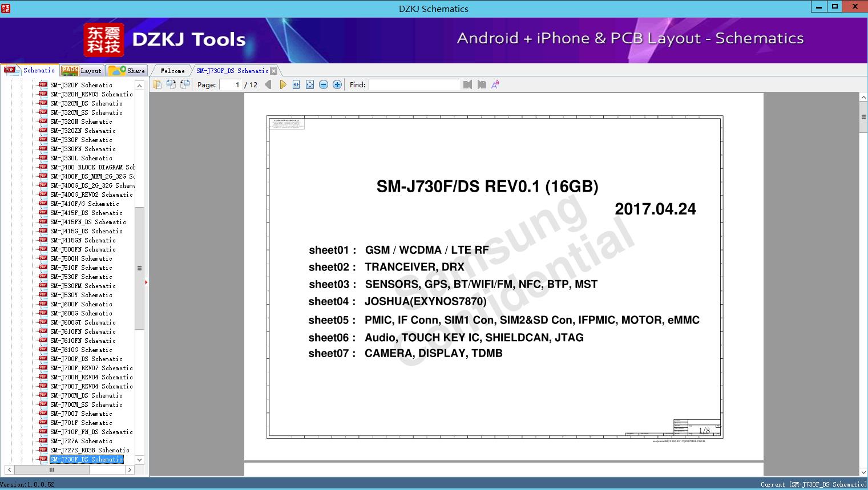Find the previous search match

pos(468,84)
